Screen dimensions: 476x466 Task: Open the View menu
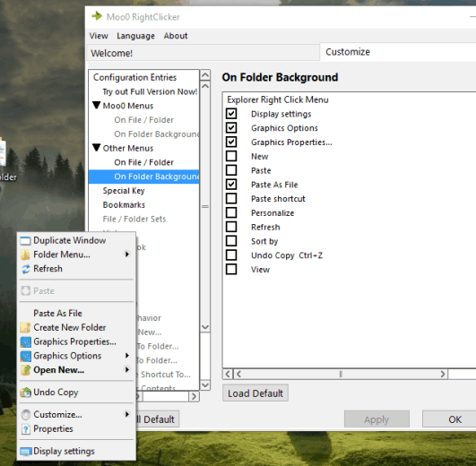99,36
